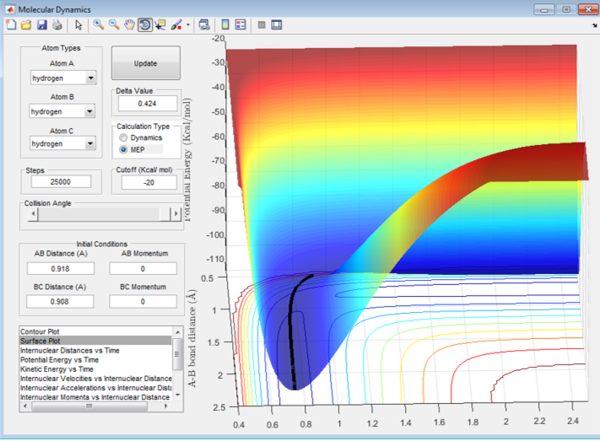Screen dimensions: 600x441
Task: Select the Zoom In magnifier tool
Action: point(100,23)
